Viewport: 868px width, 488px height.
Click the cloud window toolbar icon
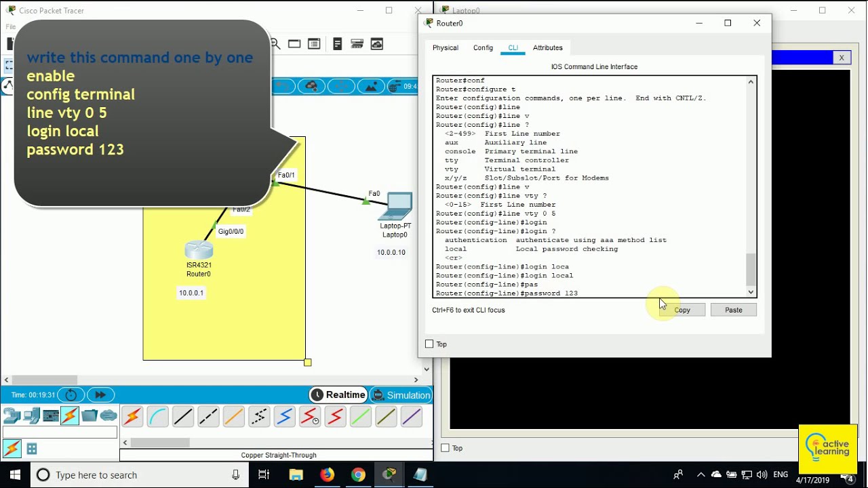(376, 44)
